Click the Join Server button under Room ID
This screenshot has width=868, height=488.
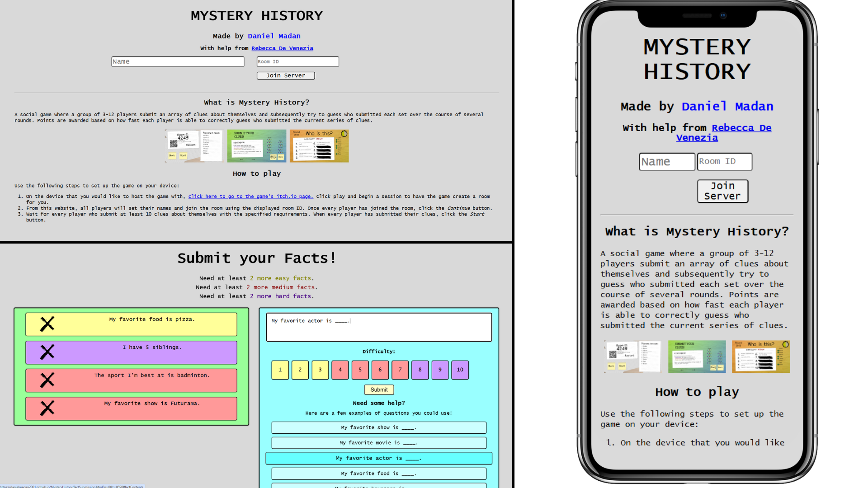pos(286,75)
